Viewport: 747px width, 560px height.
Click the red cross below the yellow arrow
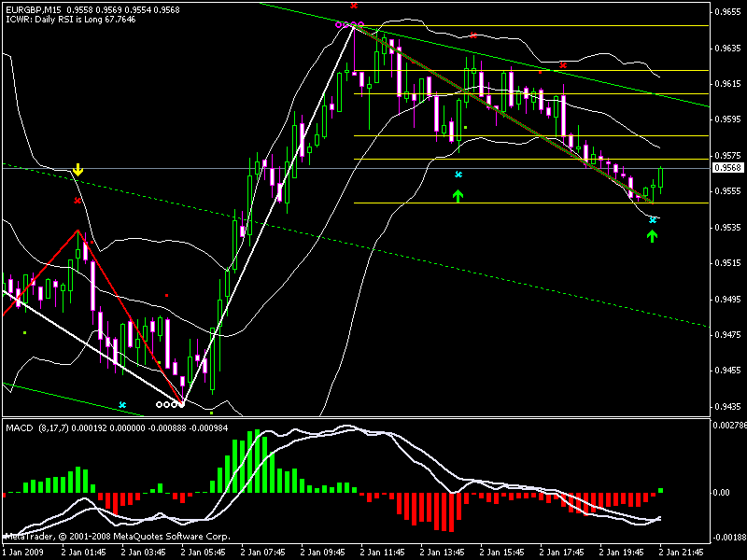pyautogui.click(x=78, y=200)
